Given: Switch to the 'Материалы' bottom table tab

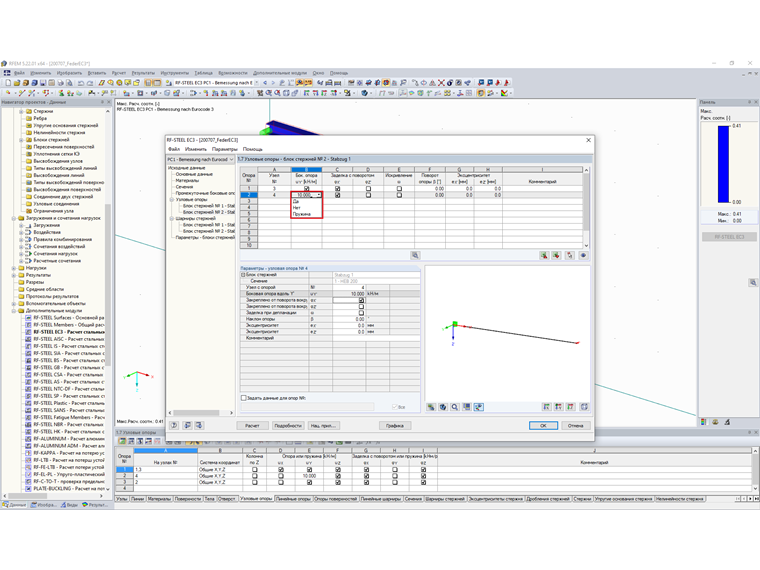Looking at the screenshot, I should (159, 499).
